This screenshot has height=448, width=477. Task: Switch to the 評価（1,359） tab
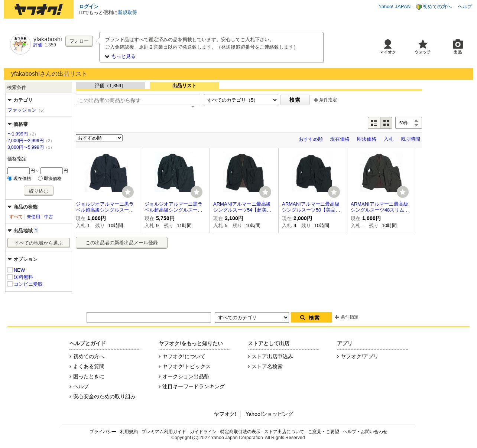coord(110,86)
